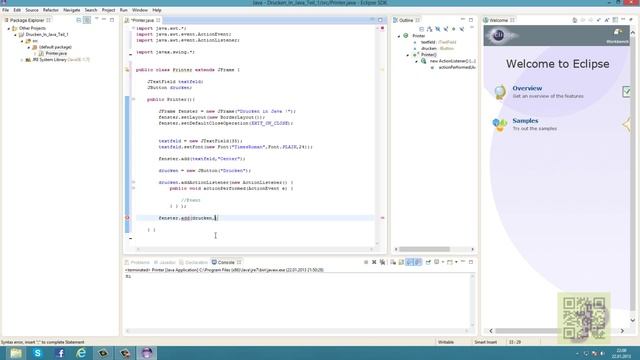Open Internet Explorer from the taskbar
640x360 pixels.
click(x=81, y=353)
